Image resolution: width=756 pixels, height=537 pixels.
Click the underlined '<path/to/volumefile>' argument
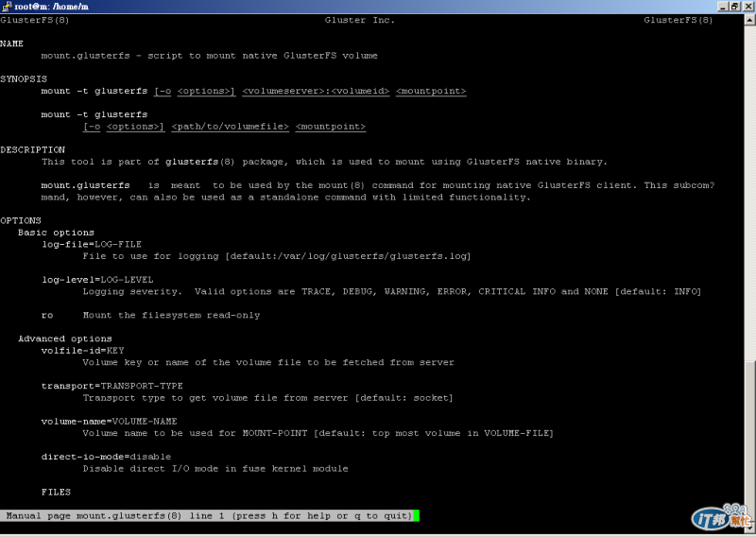pyautogui.click(x=230, y=127)
